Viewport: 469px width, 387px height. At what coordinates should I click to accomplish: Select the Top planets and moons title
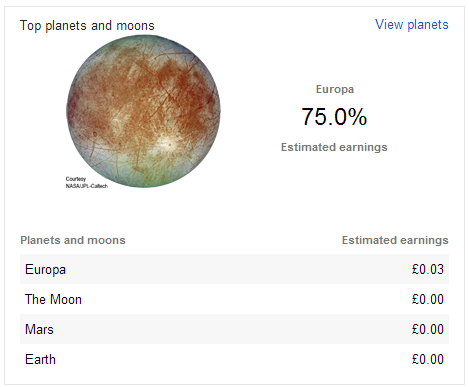coord(87,26)
